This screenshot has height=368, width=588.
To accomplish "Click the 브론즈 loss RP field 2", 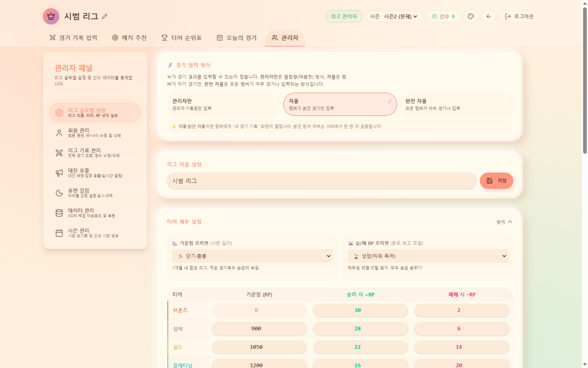I will point(462,310).
